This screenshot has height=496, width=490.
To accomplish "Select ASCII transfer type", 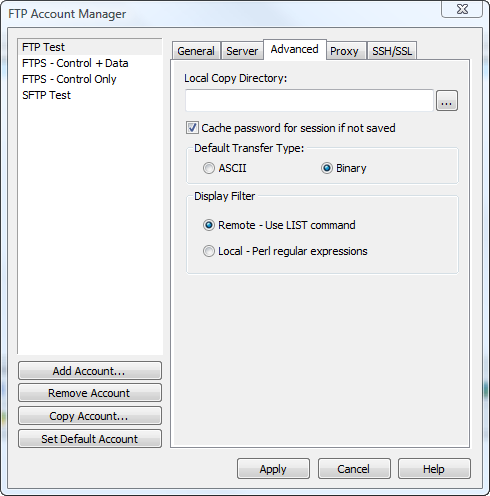I will point(209,168).
